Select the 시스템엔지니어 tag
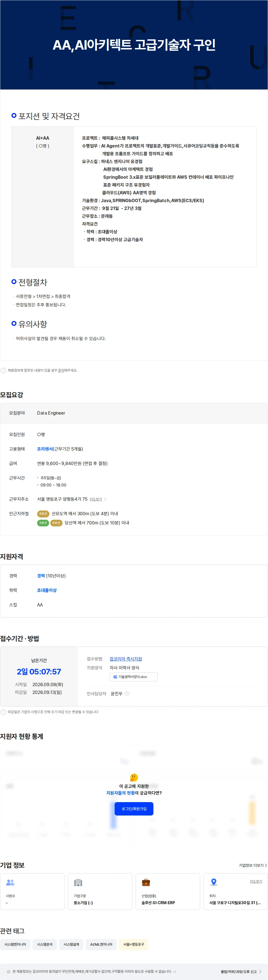The width and height of the screenshot is (268, 980). tap(15, 944)
